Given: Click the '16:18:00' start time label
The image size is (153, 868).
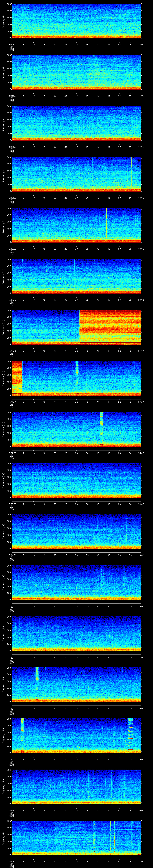Looking at the screenshot, I should [12, 249].
